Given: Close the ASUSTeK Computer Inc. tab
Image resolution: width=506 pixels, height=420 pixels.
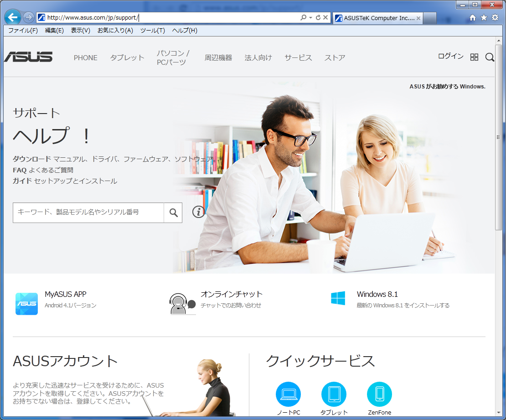Looking at the screenshot, I should click(418, 18).
